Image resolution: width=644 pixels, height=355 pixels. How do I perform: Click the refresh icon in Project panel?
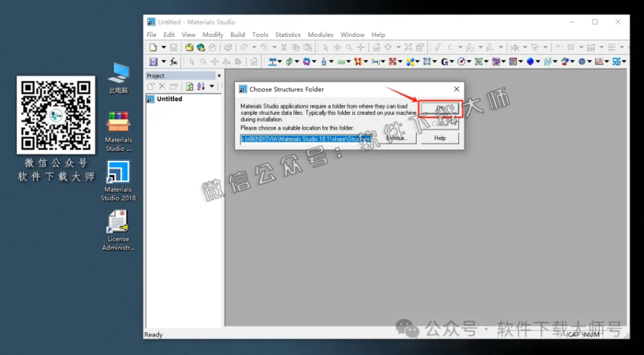tap(189, 86)
